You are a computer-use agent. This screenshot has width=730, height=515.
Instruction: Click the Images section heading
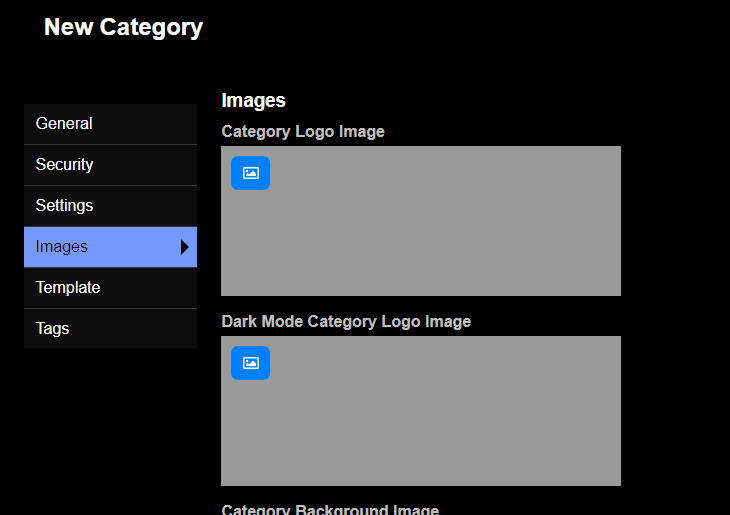click(253, 101)
